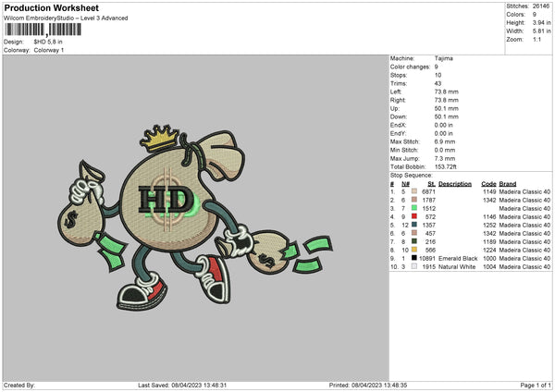Click the Brand column header
The height and width of the screenshot is (392, 555).
click(508, 183)
